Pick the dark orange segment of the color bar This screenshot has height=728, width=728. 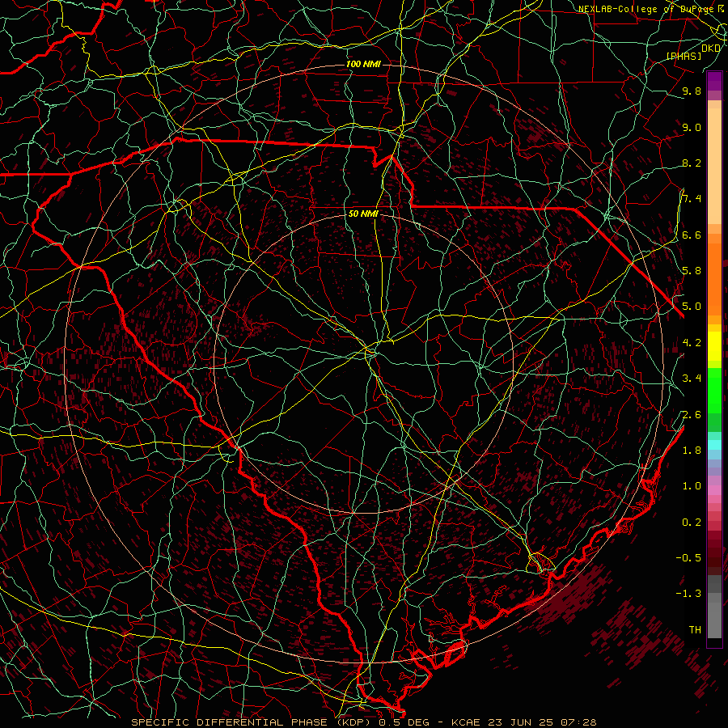coord(714,279)
